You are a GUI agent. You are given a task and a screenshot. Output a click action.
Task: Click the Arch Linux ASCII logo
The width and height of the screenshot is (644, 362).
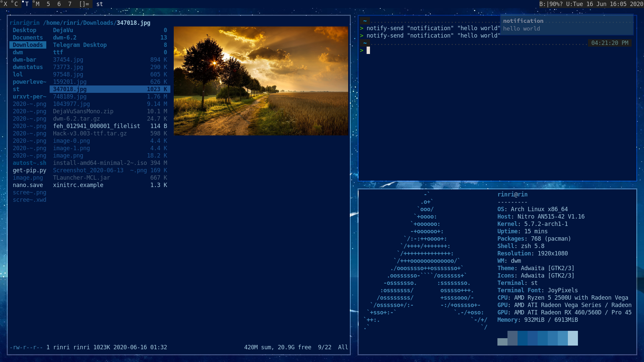click(426, 261)
